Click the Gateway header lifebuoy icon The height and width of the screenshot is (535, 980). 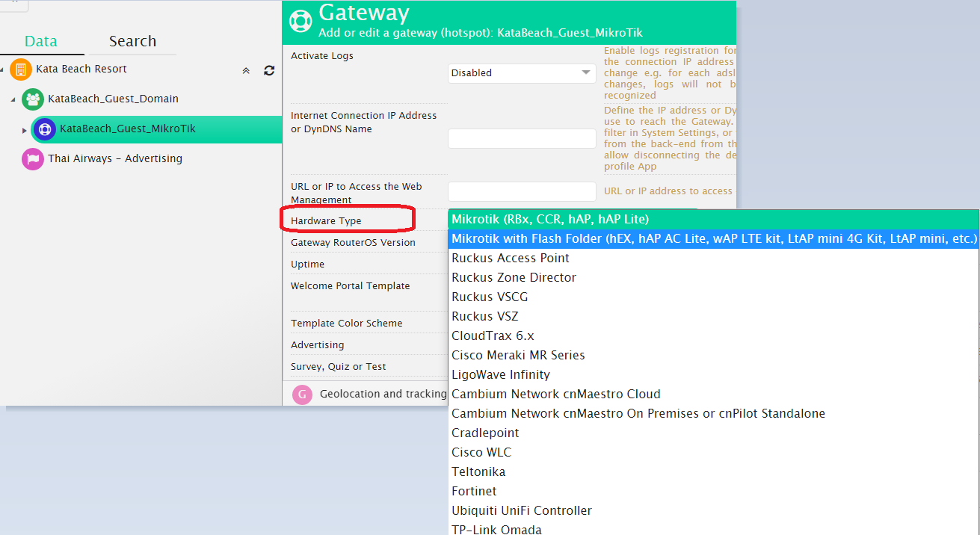click(301, 20)
